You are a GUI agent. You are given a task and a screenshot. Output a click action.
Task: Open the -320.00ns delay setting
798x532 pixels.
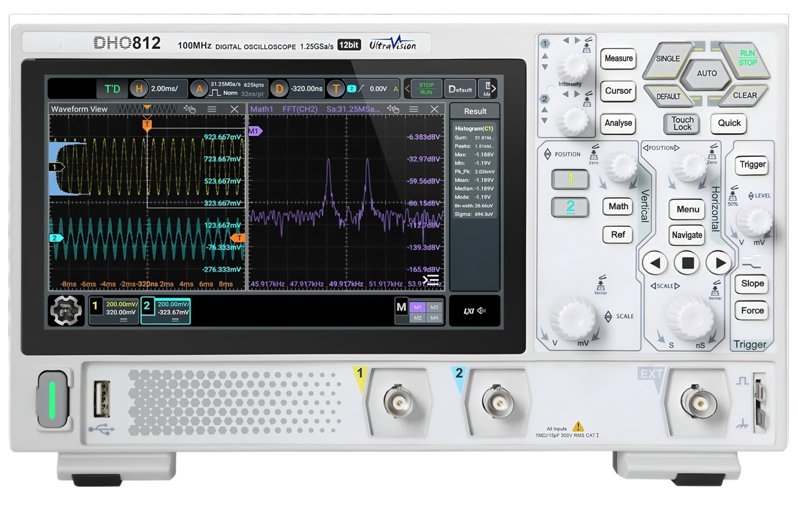pyautogui.click(x=306, y=88)
